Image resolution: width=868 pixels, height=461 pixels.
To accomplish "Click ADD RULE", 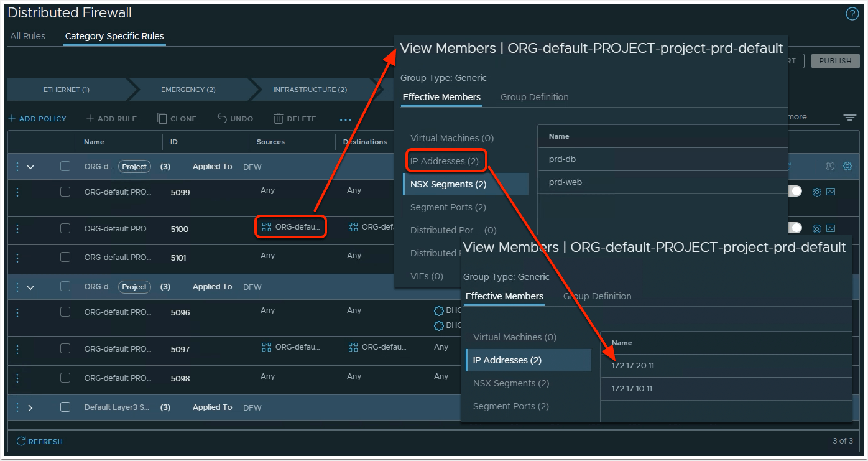I will tap(111, 119).
